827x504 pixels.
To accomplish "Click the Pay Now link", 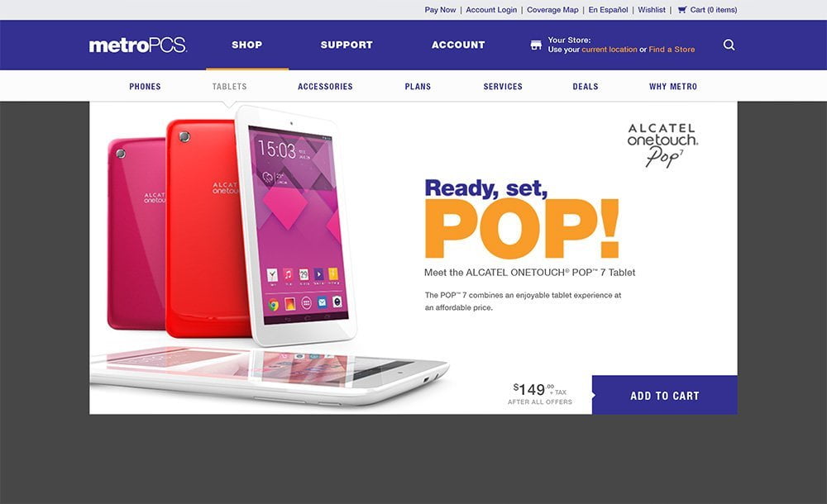I will 441,9.
